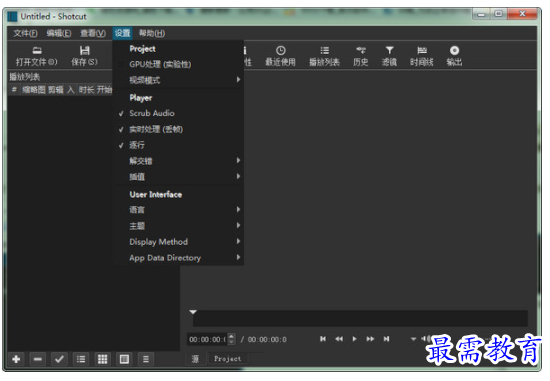Switch to the 源 Source tab

(195, 359)
